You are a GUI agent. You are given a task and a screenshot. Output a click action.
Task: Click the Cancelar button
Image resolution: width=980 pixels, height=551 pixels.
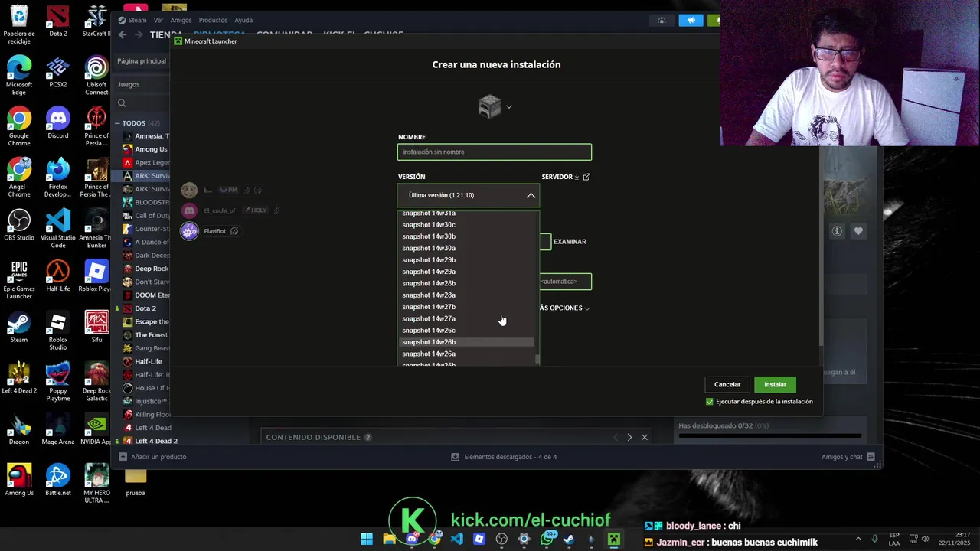pos(727,384)
